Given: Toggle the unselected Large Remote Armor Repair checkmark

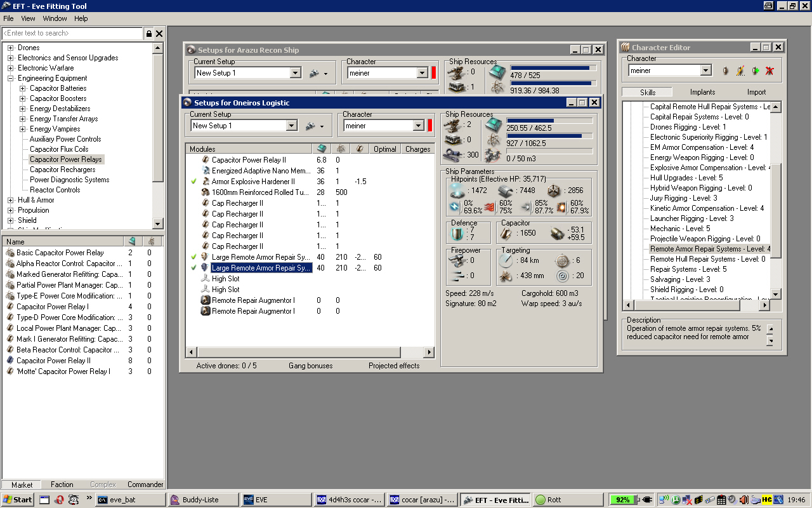Looking at the screenshot, I should click(193, 257).
